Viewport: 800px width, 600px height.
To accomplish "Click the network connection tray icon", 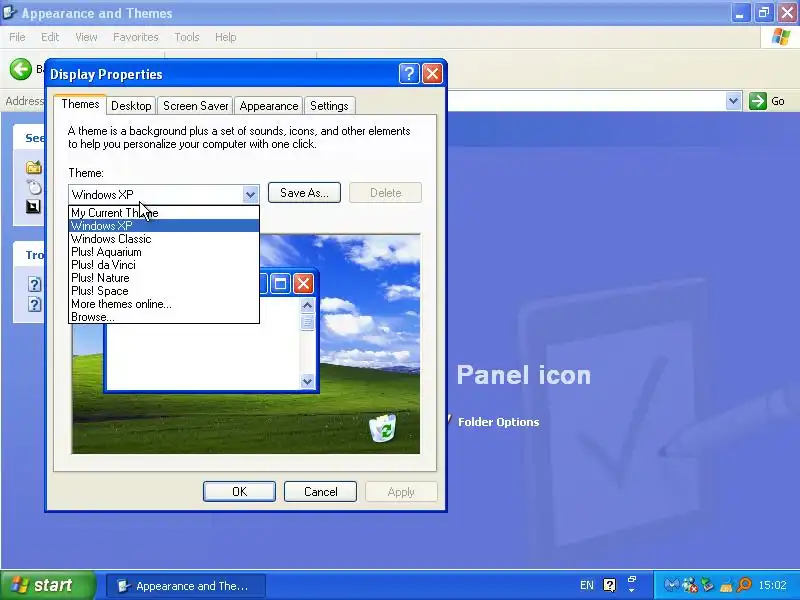I will point(726,585).
